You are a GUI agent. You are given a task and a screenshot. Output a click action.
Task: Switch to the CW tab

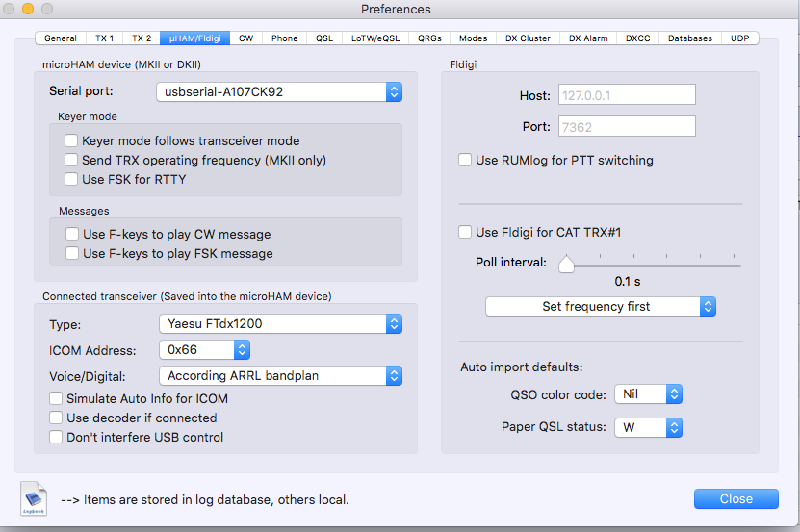(245, 38)
